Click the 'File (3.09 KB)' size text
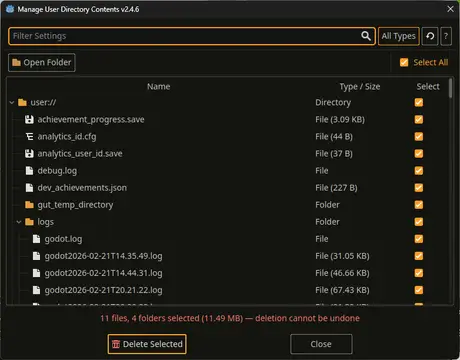460x360 pixels. 340,120
